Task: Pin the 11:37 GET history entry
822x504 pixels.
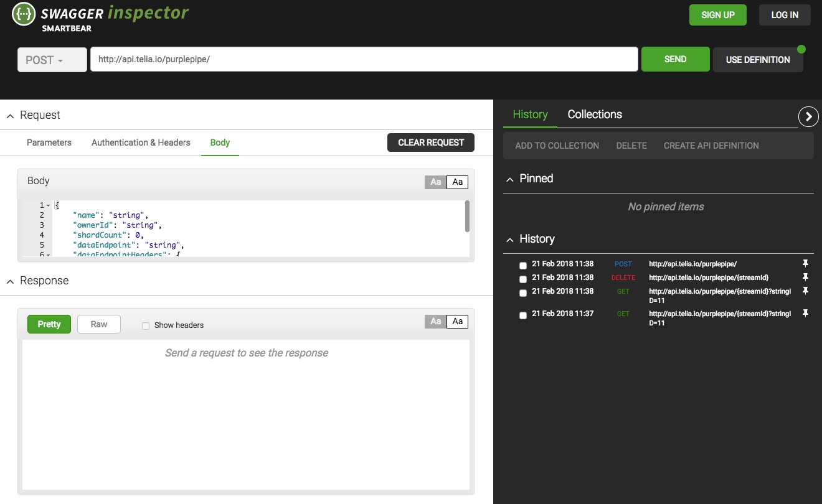Action: tap(805, 314)
